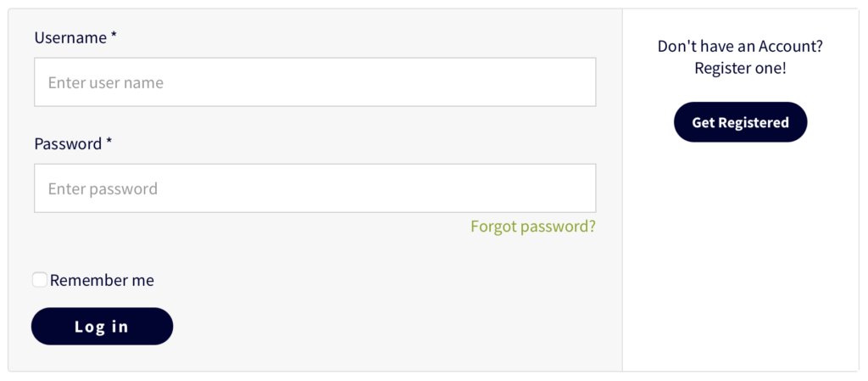
Task: Click the Get Registered button
Action: tap(740, 122)
